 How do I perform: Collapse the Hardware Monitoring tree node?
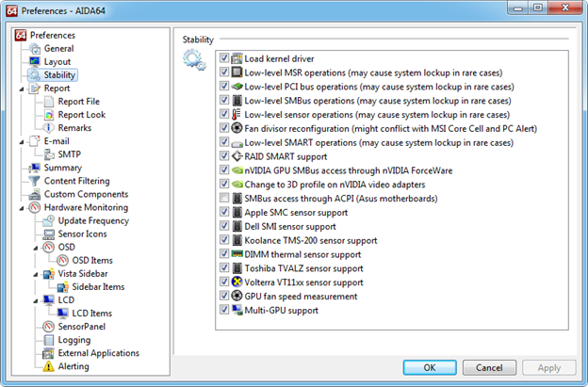(22, 207)
